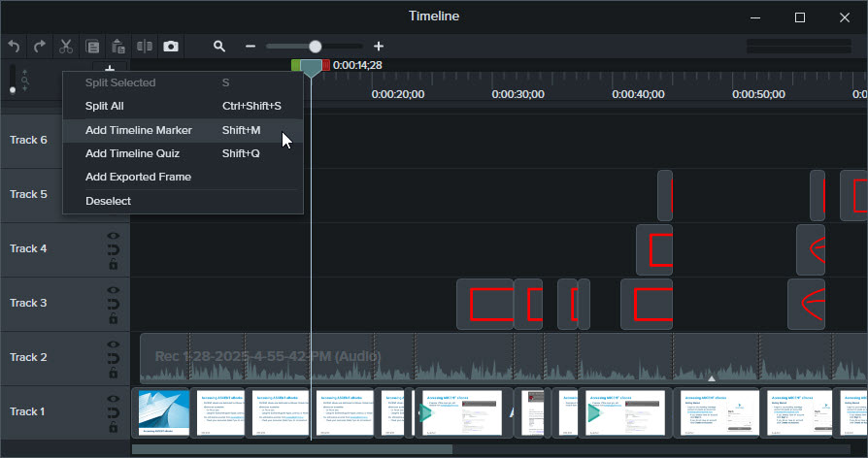Lock Track 3 with its padlock icon

(x=113, y=318)
